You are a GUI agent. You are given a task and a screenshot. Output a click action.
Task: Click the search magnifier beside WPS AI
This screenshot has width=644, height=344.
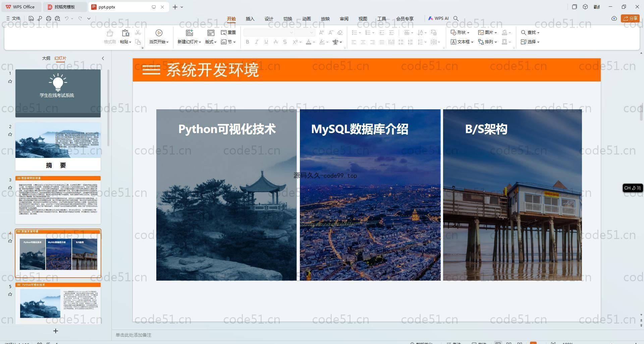tap(456, 18)
